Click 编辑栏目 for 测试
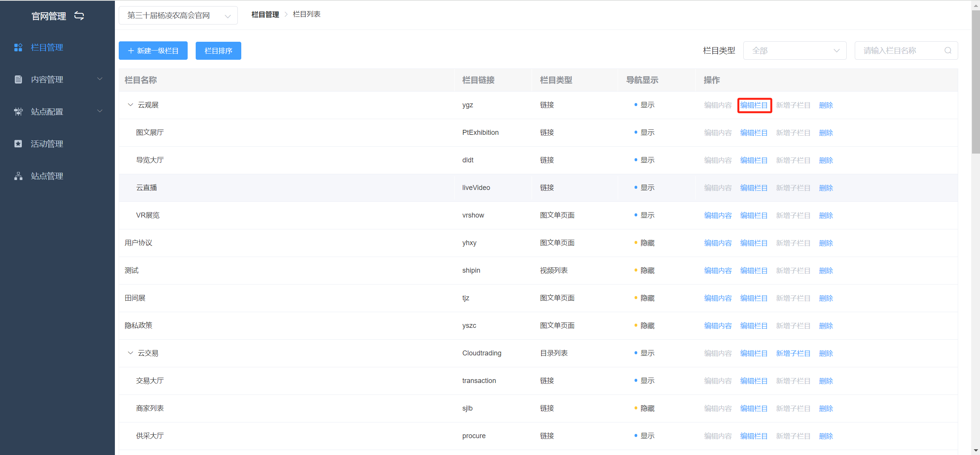Viewport: 980px width, 455px height. (754, 271)
